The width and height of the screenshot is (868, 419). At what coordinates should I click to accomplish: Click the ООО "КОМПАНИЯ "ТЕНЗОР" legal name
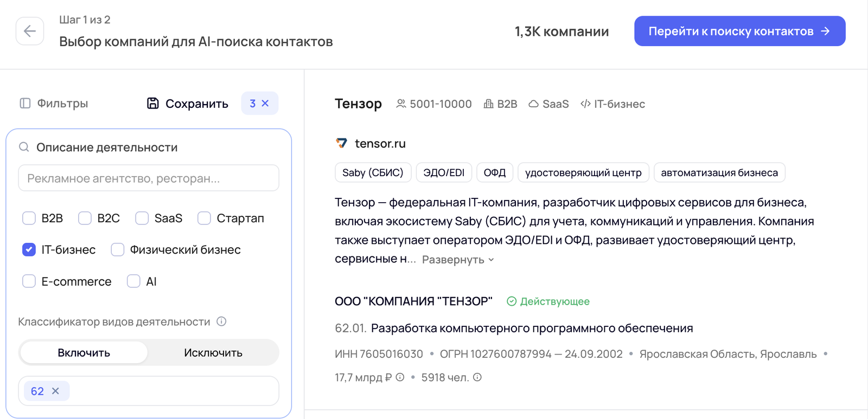tap(413, 301)
